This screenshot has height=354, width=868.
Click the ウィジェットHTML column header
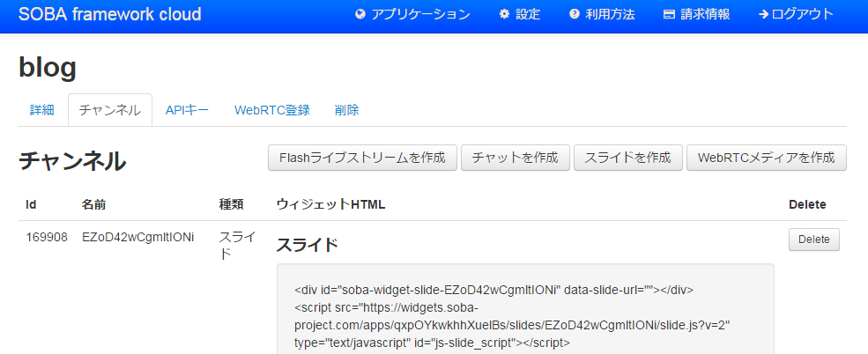(330, 204)
